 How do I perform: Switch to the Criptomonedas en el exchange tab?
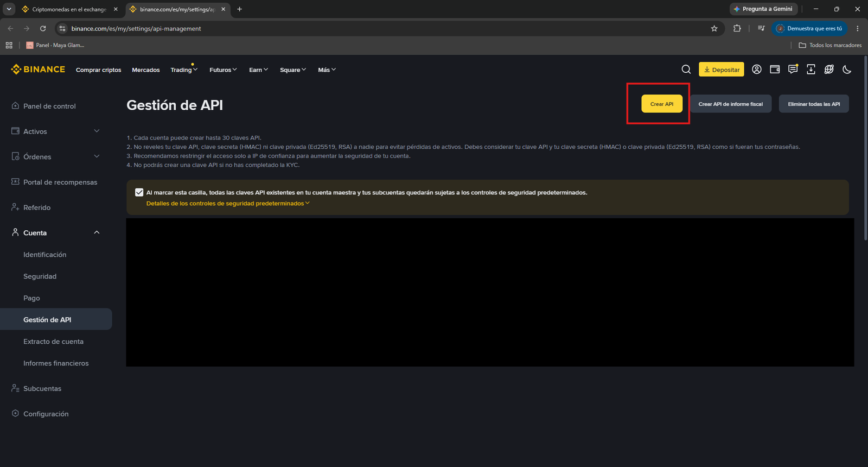pyautogui.click(x=69, y=9)
